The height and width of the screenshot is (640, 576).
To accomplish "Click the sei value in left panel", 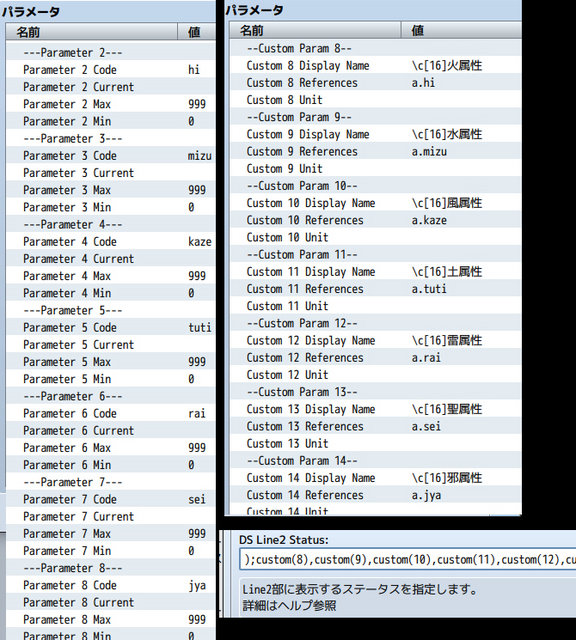I will pyautogui.click(x=197, y=499).
